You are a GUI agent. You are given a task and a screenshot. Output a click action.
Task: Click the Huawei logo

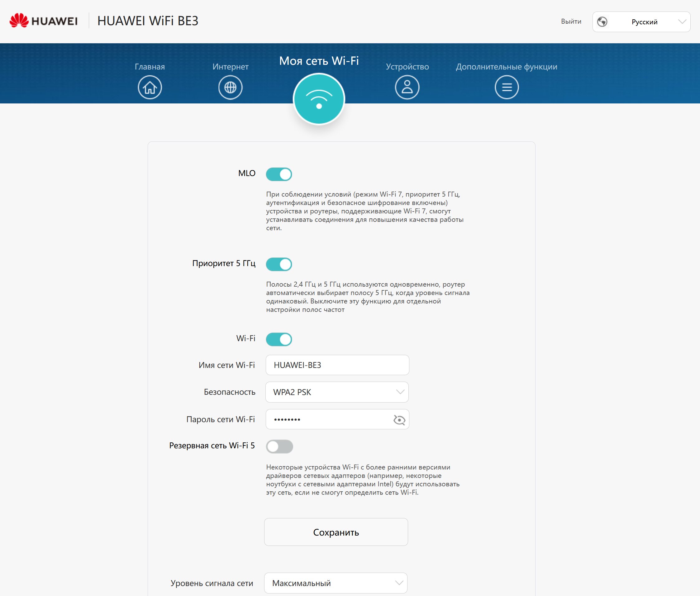[44, 21]
